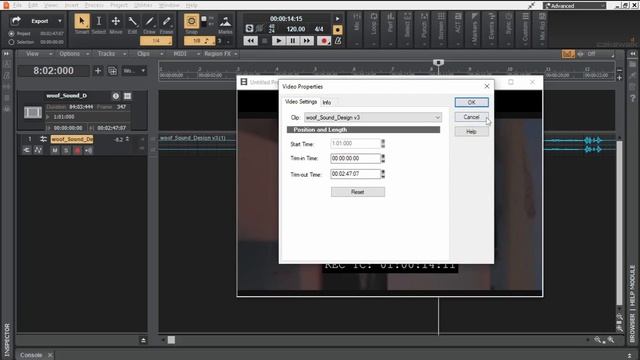Choose the Erase tool
640x360 pixels.
click(x=166, y=21)
